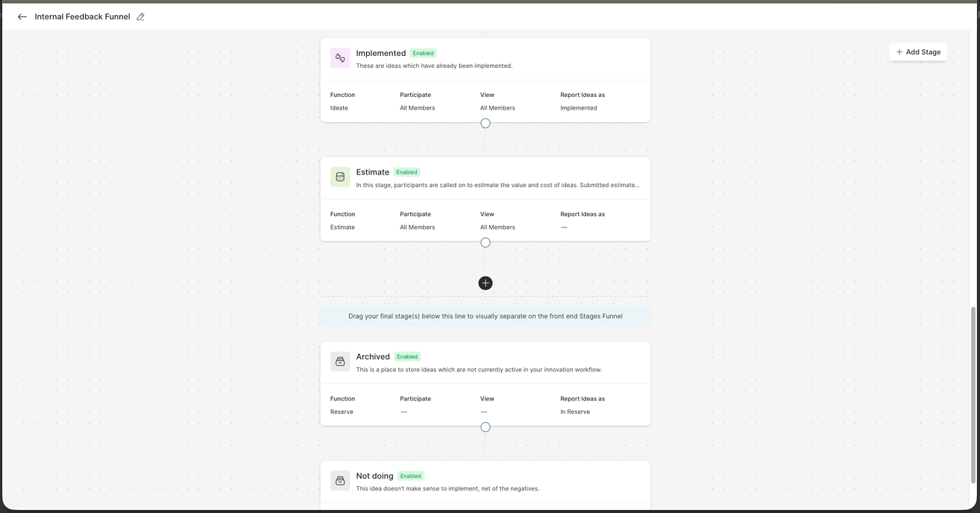
Task: Open the Archived stage title
Action: 373,357
